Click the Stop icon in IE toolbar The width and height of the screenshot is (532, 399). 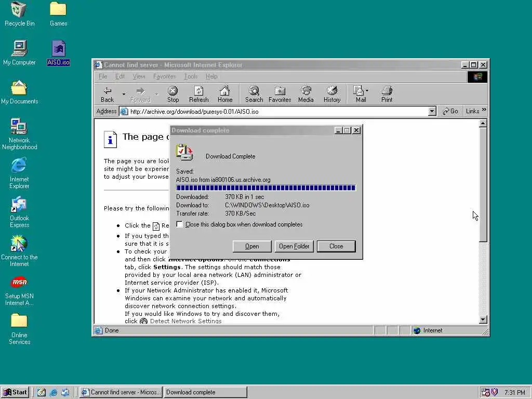(172, 94)
